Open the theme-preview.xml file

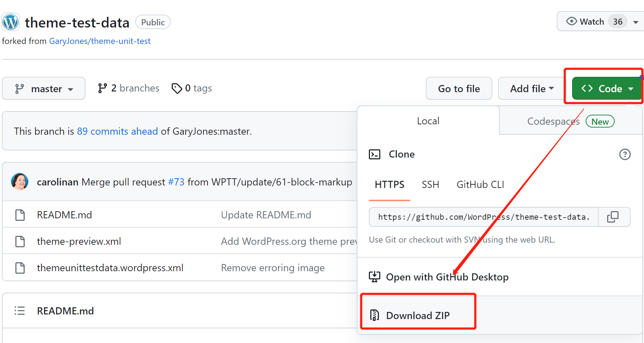point(79,241)
